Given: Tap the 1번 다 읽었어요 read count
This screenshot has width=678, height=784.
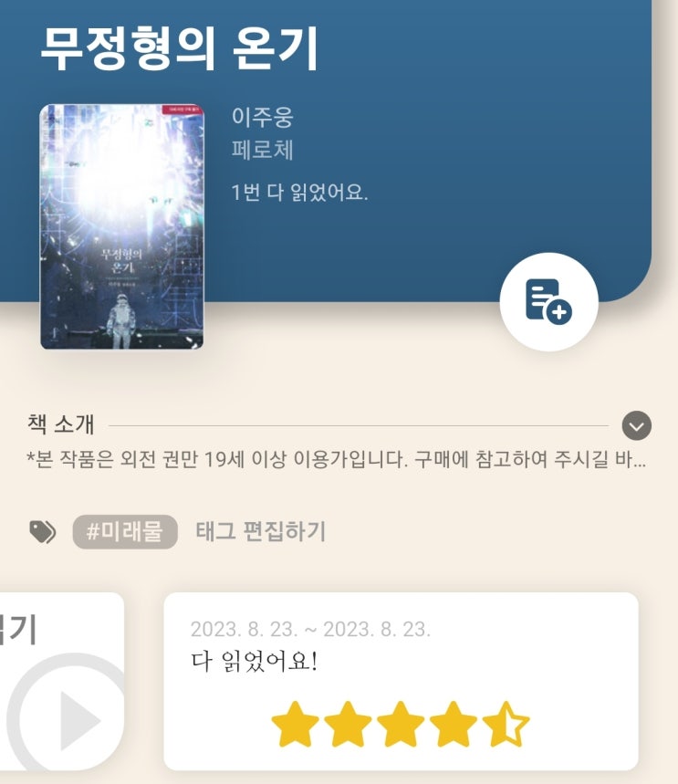Looking at the screenshot, I should click(299, 192).
